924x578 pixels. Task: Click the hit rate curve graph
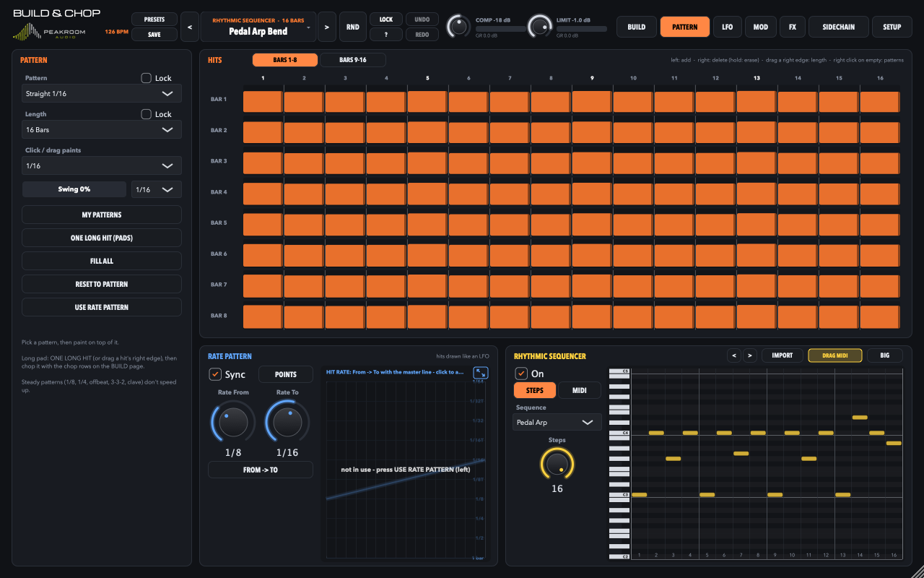[405, 469]
